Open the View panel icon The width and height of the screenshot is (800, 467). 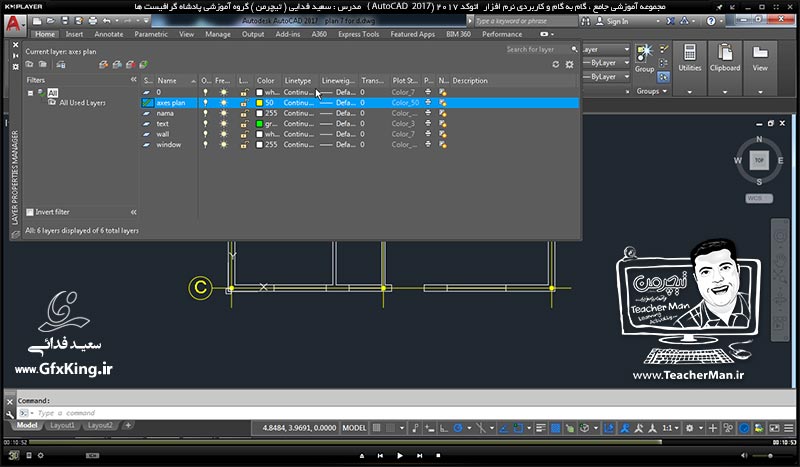pyautogui.click(x=760, y=52)
